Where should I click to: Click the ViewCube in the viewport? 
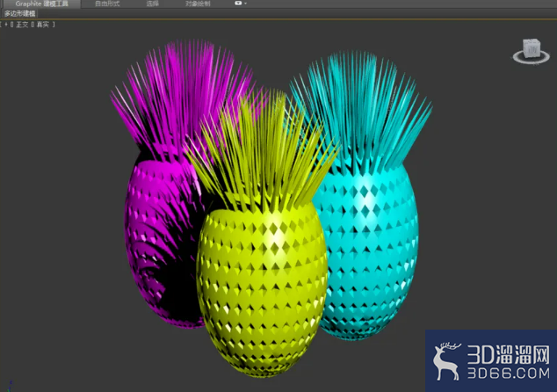[x=532, y=47]
